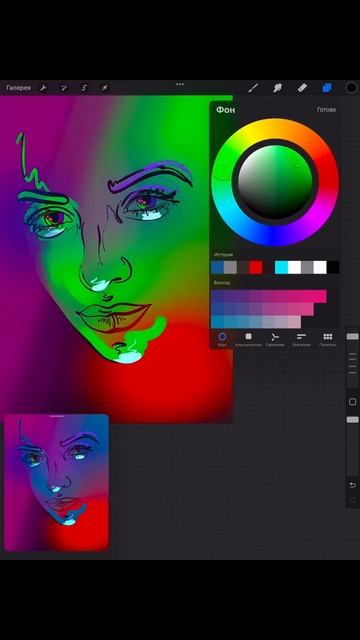Pick teal-blue swatch in Восход bottom row

[217, 322]
